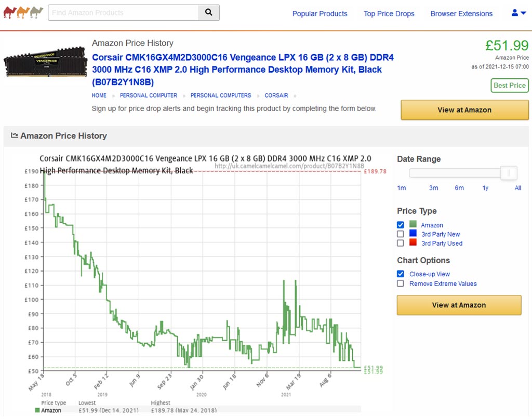Go to PERSONAL COMPUTER breadcrumb
Viewport: 532px width, 419px height.
[148, 96]
